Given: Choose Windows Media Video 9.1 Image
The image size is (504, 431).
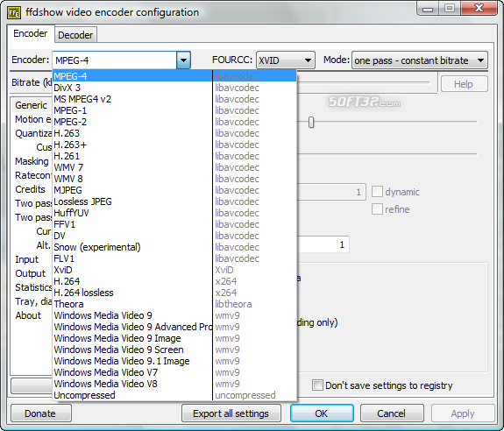Looking at the screenshot, I should [174, 361].
